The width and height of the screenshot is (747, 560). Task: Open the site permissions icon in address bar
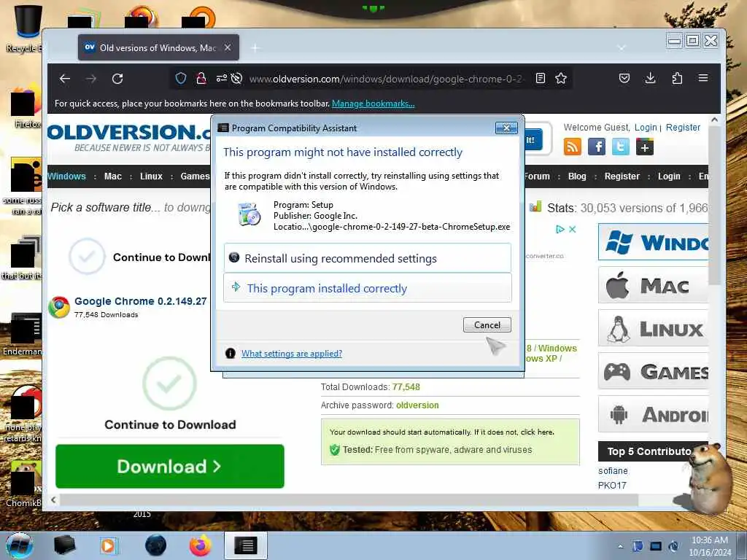(222, 78)
